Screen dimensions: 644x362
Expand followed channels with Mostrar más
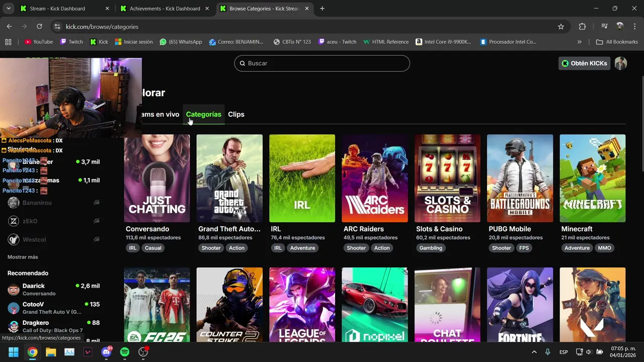point(23,257)
